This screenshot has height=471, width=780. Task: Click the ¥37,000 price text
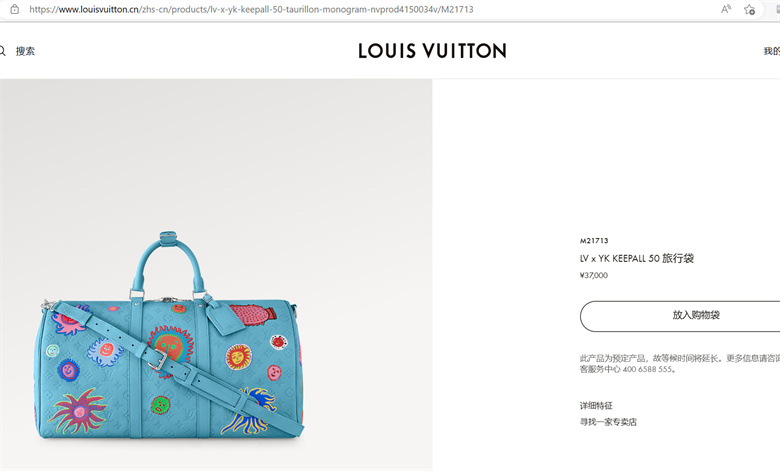click(593, 275)
